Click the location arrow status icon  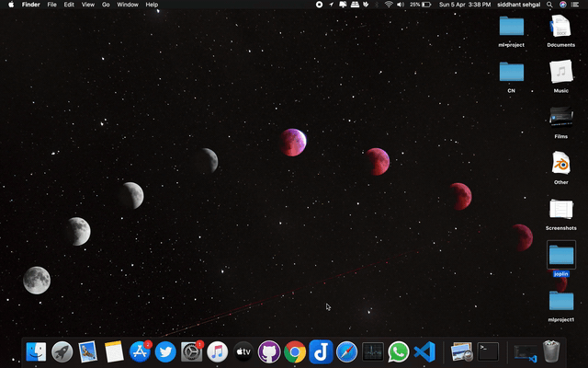click(331, 5)
